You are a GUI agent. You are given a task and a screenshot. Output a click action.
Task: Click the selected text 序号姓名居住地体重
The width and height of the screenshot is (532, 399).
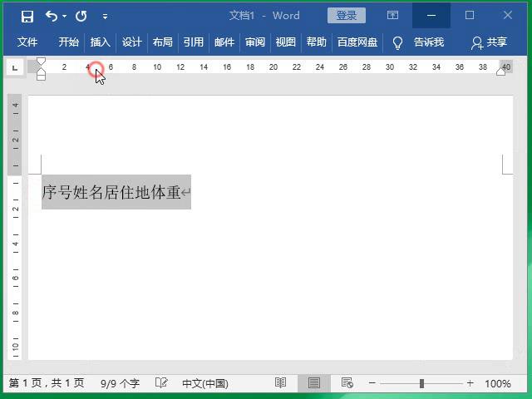(111, 192)
